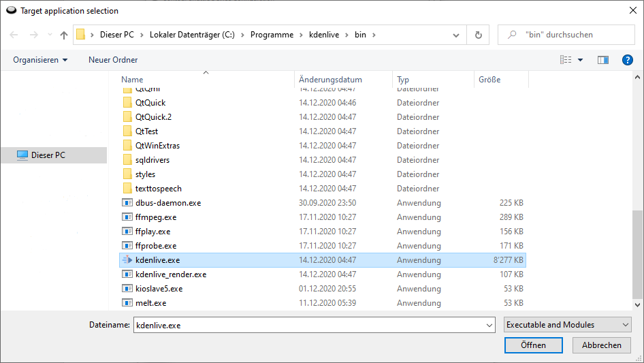Open Executable and Modules filter dropdown
Viewport: 644px width, 363px height.
coord(568,325)
